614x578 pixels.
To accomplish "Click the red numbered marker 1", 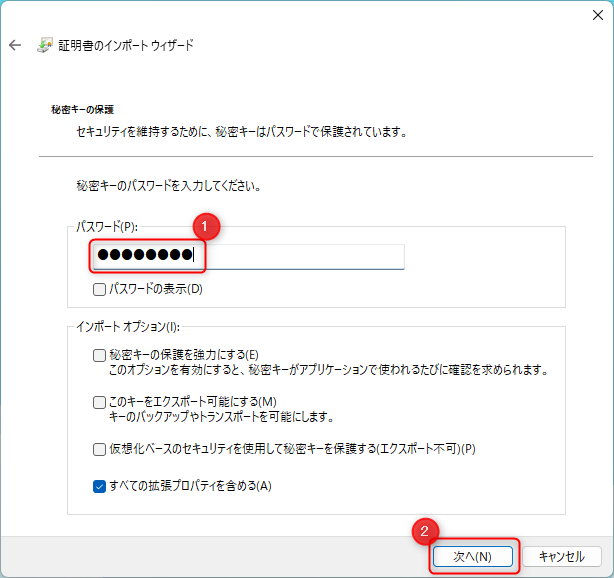I will tap(205, 227).
